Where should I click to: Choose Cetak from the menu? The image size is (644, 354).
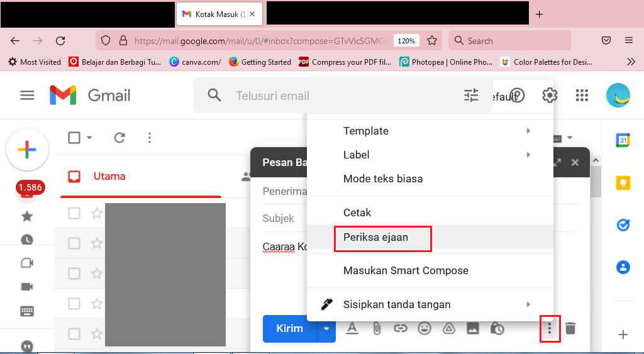click(430, 213)
